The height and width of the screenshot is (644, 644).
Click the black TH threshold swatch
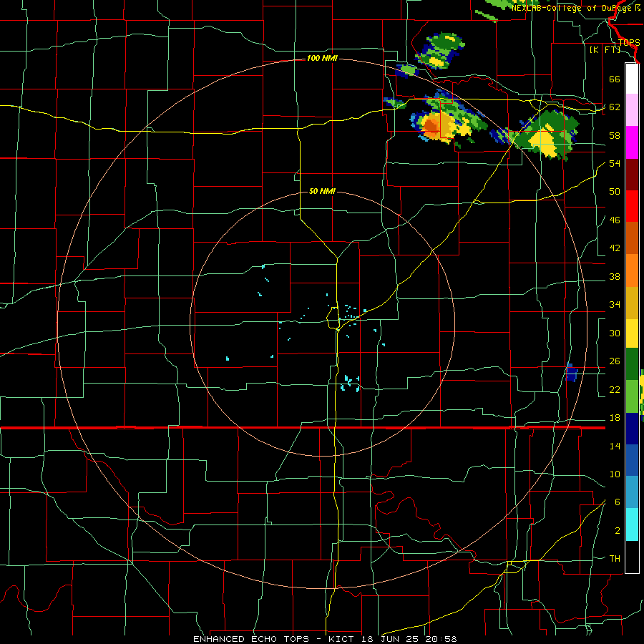[632, 557]
